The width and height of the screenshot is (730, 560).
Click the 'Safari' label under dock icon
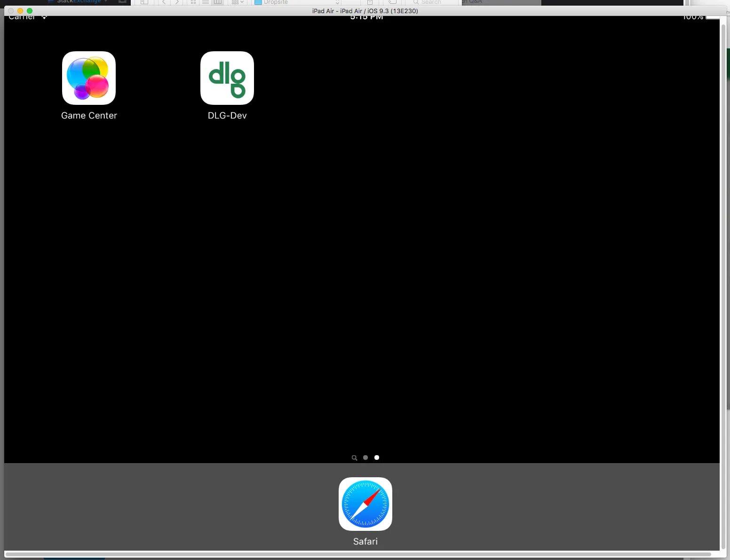pyautogui.click(x=365, y=542)
